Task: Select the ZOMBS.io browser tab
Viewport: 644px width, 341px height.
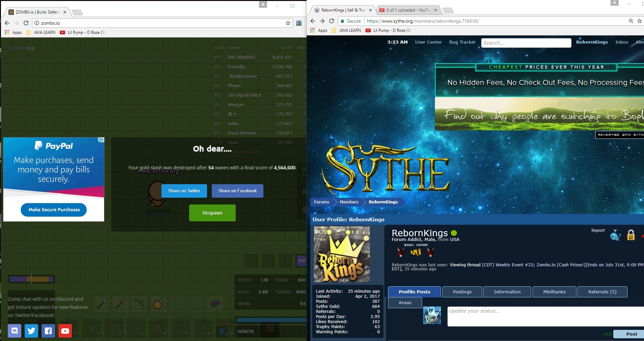Action: [x=37, y=12]
